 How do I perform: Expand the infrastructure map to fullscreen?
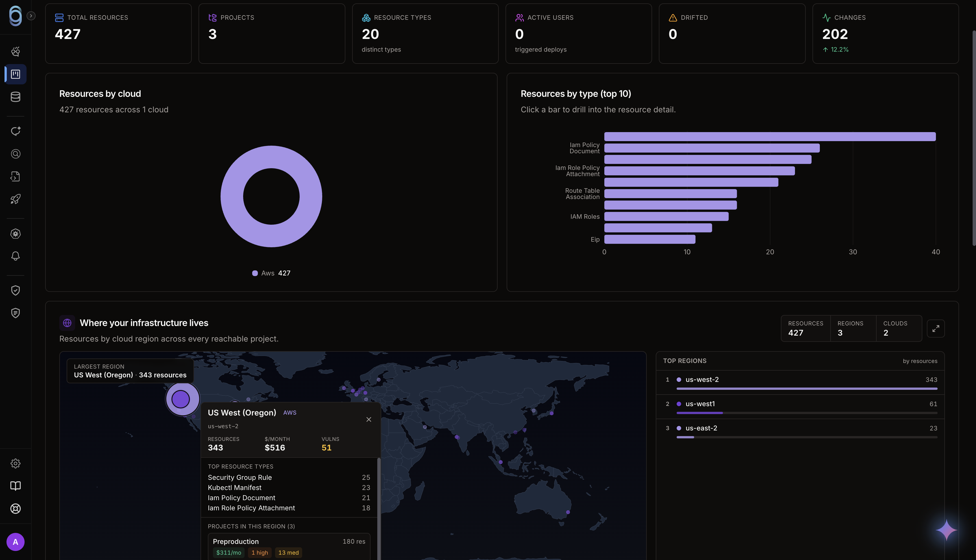point(936,329)
